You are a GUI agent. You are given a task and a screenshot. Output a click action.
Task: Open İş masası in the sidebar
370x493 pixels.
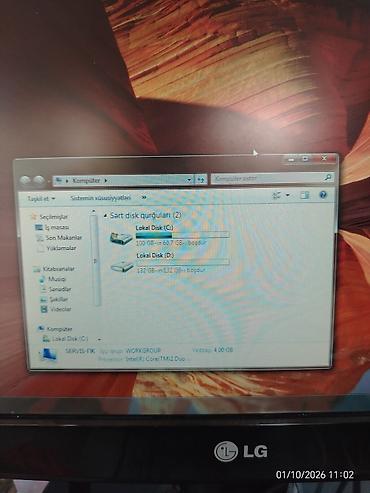57,227
